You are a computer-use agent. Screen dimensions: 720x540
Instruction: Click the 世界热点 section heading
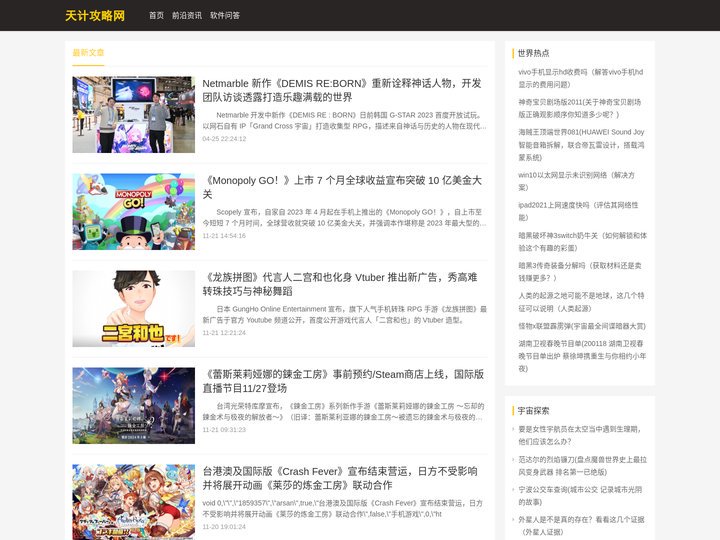[533, 53]
